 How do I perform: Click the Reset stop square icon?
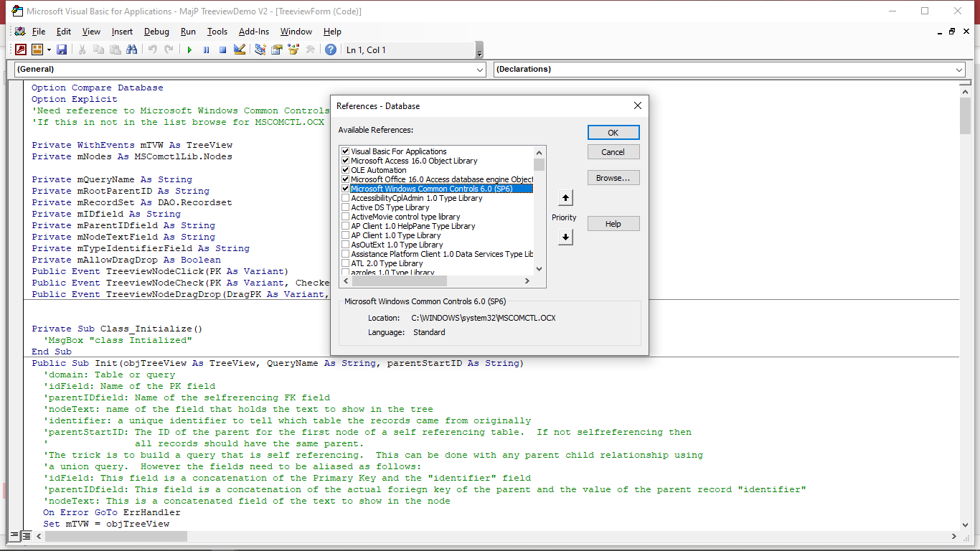coord(222,50)
